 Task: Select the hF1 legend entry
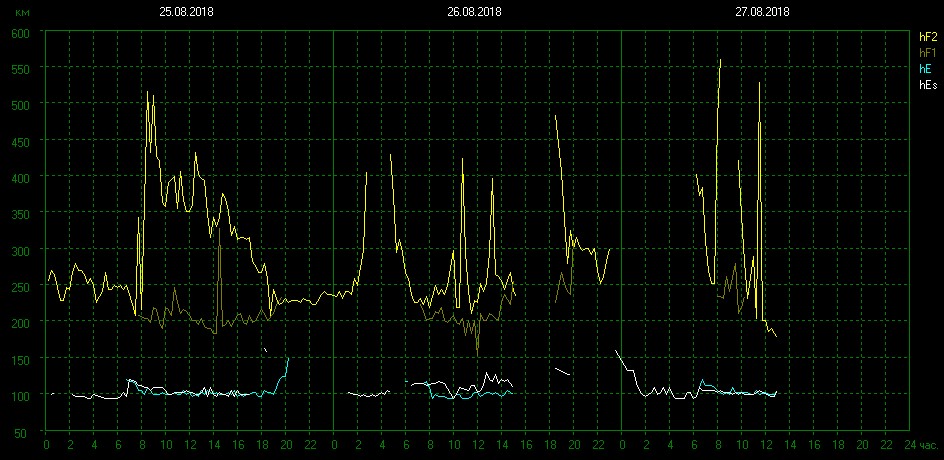(x=927, y=52)
